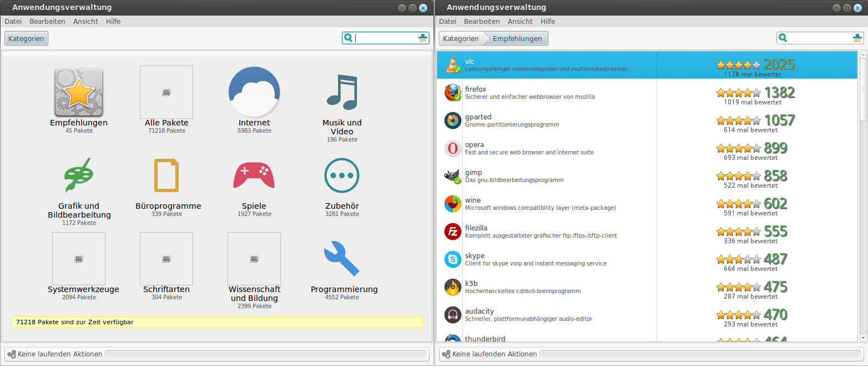Click Empfehlungen breadcrumb in right window

[517, 38]
